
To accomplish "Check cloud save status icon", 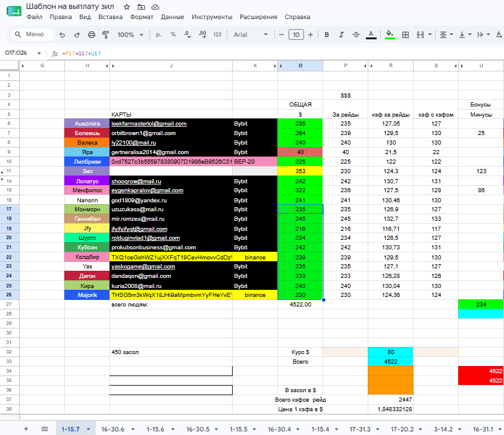I will pyautogui.click(x=155, y=7).
